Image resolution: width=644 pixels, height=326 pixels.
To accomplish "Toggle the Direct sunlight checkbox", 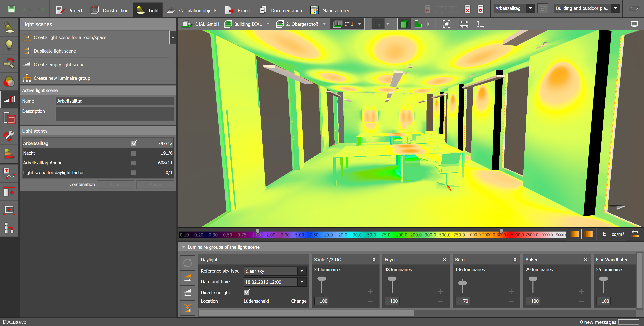I will [x=247, y=292].
